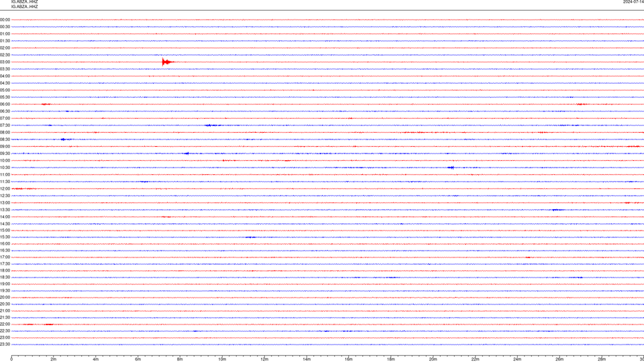The height and width of the screenshot is (362, 644).
Task: Click the 02:00 trace label
Action: [5, 48]
